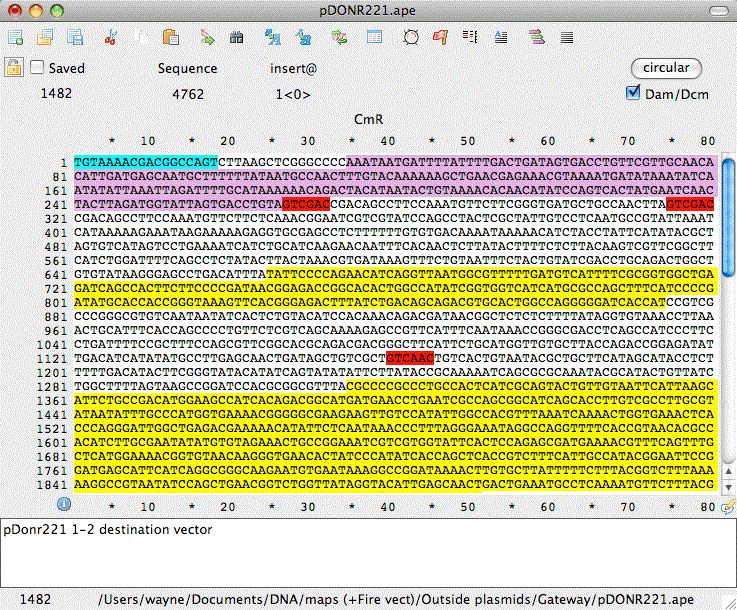
Task: Click the Open file folder icon
Action: 45,39
